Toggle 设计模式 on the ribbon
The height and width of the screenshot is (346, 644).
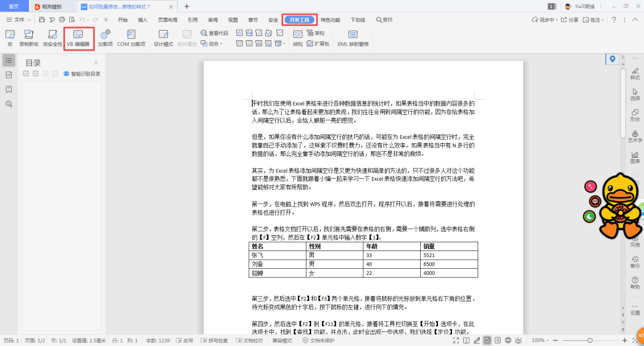[163, 38]
